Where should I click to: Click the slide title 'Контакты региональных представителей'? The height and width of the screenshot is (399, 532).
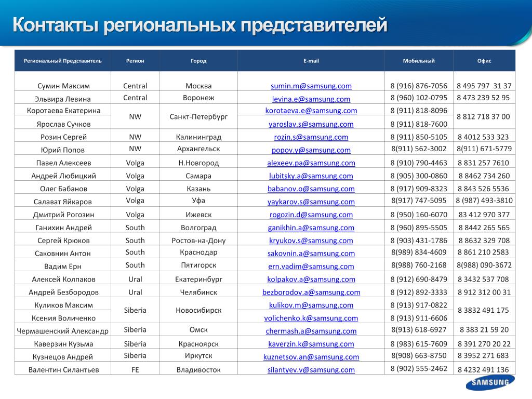[x=200, y=25]
